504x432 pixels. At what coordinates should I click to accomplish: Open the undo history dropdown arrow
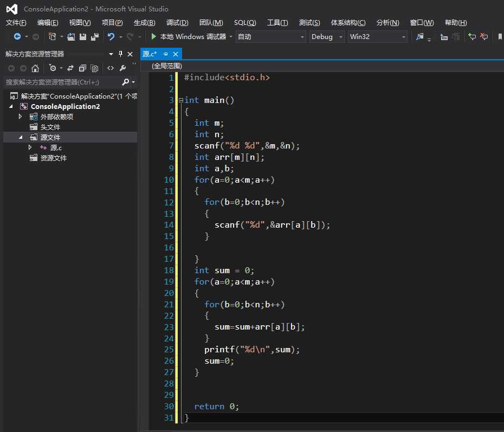pyautogui.click(x=121, y=37)
